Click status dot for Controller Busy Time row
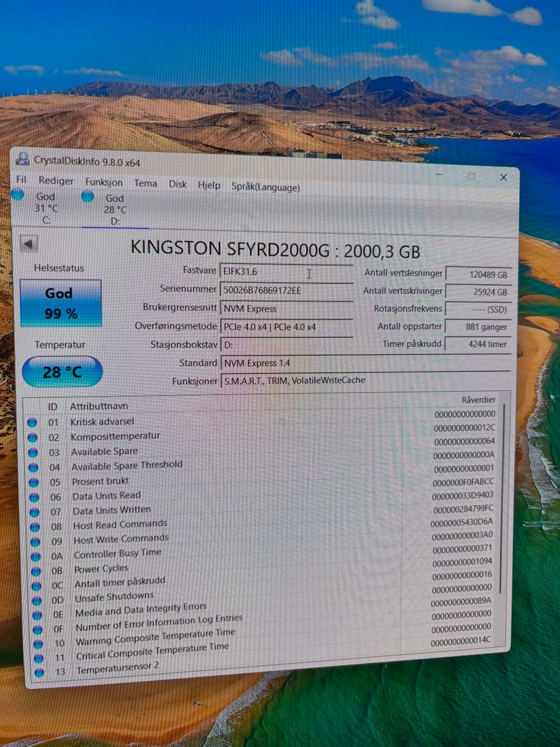The height and width of the screenshot is (747, 560). (x=36, y=557)
